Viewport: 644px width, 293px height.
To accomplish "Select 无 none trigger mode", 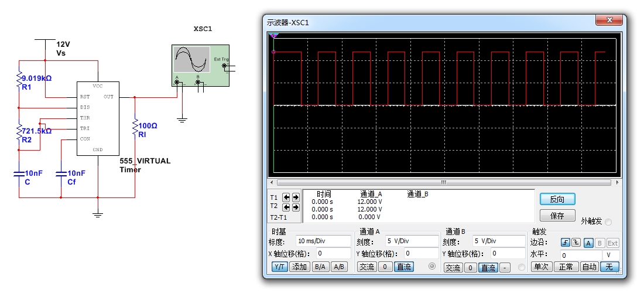I will coord(609,267).
